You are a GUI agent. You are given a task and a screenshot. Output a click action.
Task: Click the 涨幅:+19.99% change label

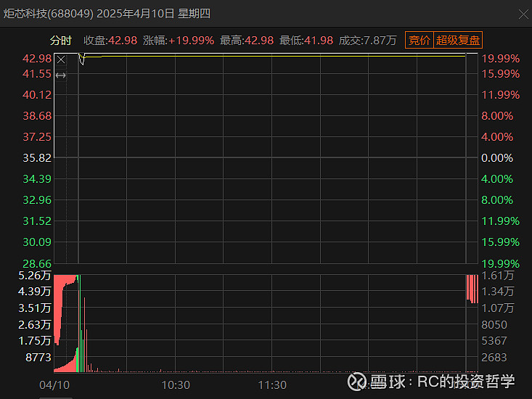pos(178,41)
